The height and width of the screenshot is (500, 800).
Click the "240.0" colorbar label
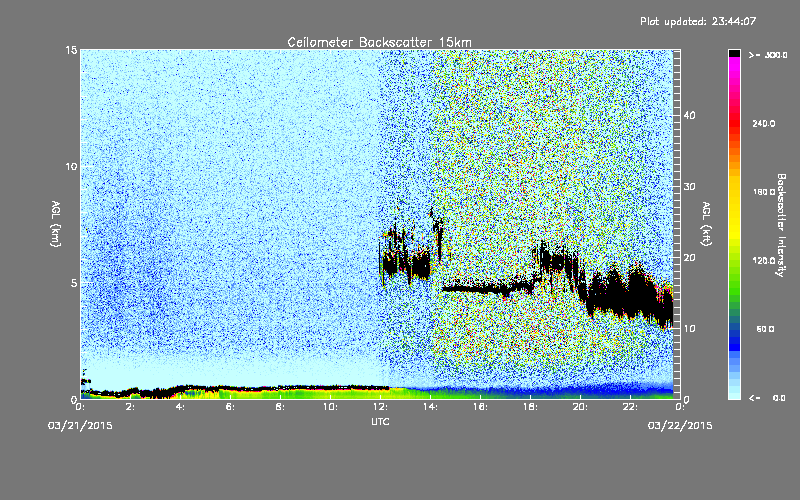764,124
